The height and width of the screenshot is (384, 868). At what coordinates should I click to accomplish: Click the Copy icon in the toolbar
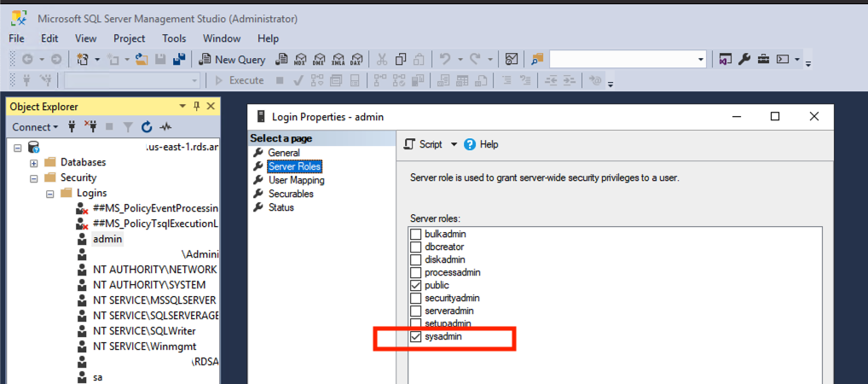click(401, 59)
